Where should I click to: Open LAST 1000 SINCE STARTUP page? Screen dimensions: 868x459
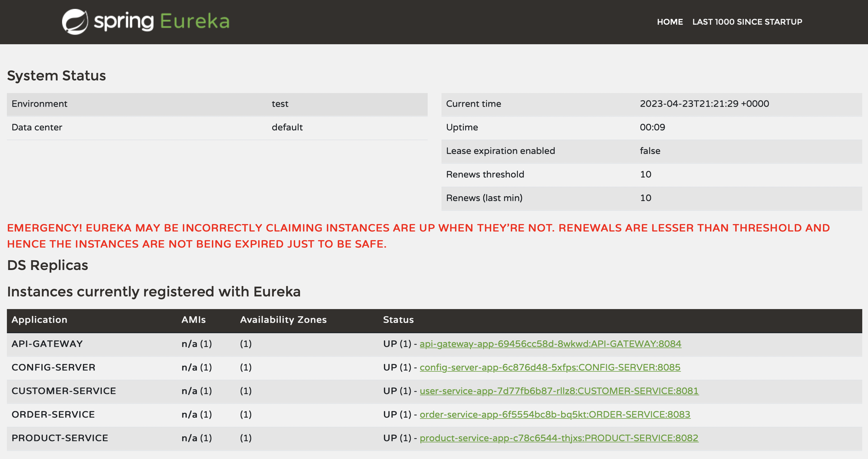pos(747,22)
